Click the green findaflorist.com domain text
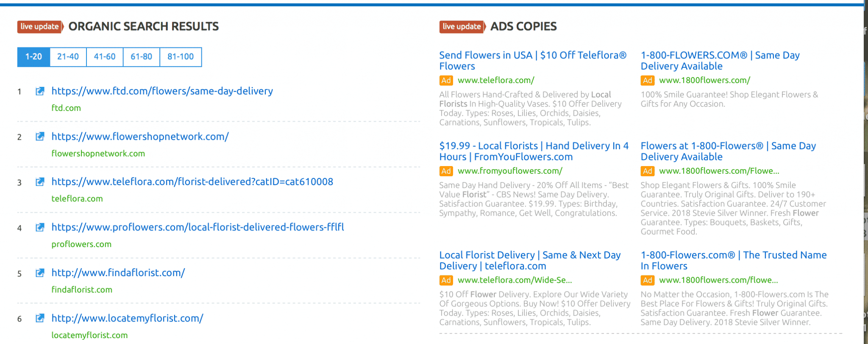This screenshot has width=868, height=344. (x=82, y=290)
